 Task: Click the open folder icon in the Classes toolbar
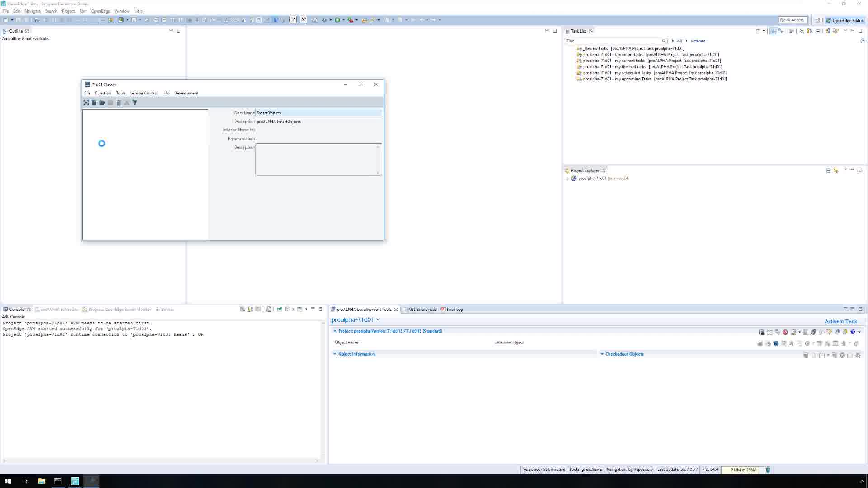(x=102, y=103)
